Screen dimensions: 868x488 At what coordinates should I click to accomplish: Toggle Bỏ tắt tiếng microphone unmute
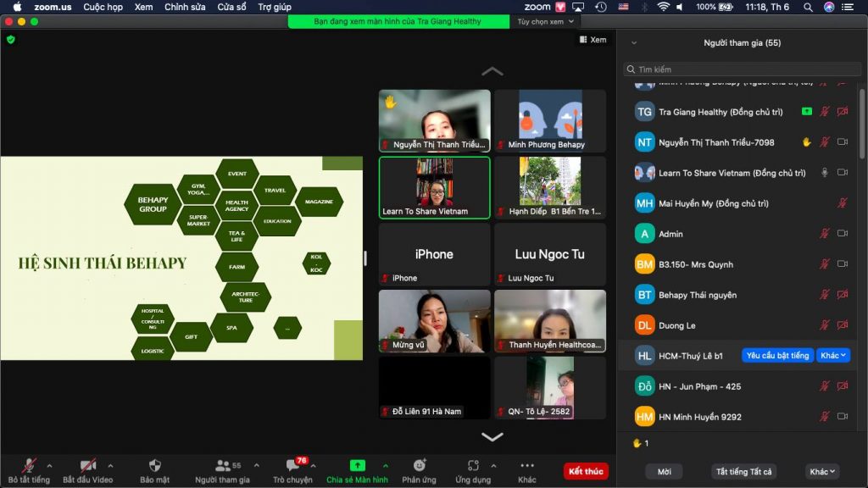point(29,465)
